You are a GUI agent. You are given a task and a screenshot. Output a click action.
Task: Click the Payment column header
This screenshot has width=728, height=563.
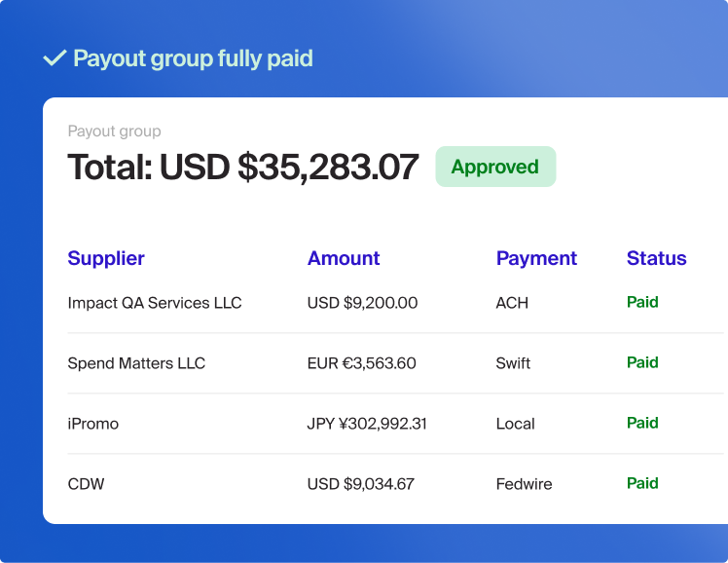pos(536,258)
